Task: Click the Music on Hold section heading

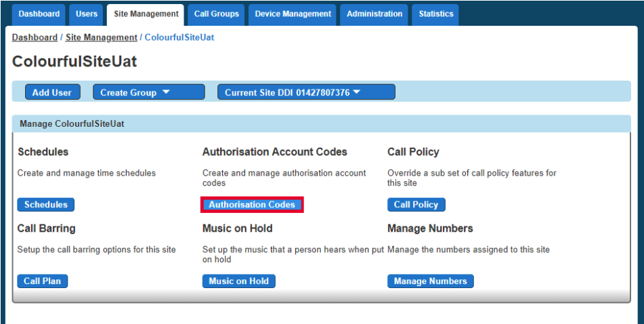Action: [238, 228]
